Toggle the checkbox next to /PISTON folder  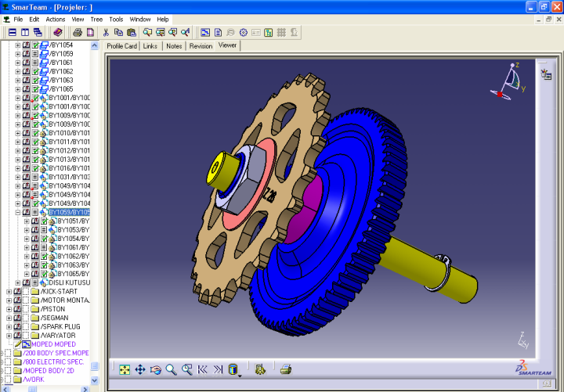(26, 309)
